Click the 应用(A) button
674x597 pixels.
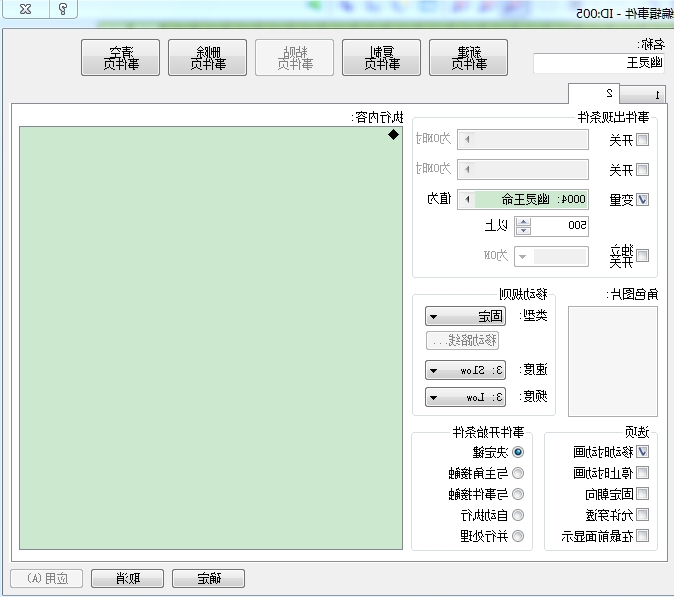click(x=46, y=579)
